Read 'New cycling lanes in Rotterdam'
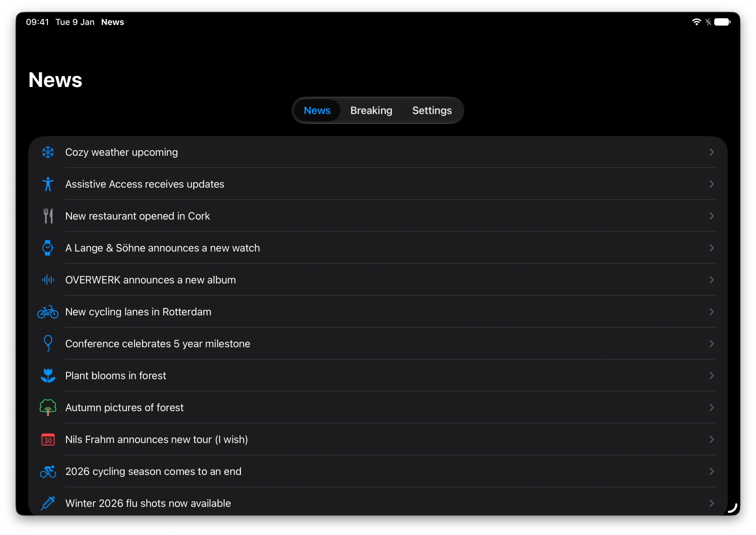The image size is (756, 535). click(x=378, y=312)
